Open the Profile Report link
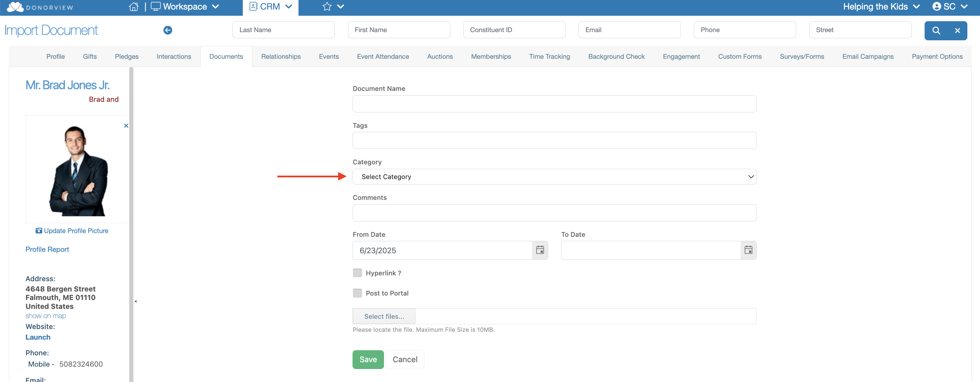 (47, 249)
